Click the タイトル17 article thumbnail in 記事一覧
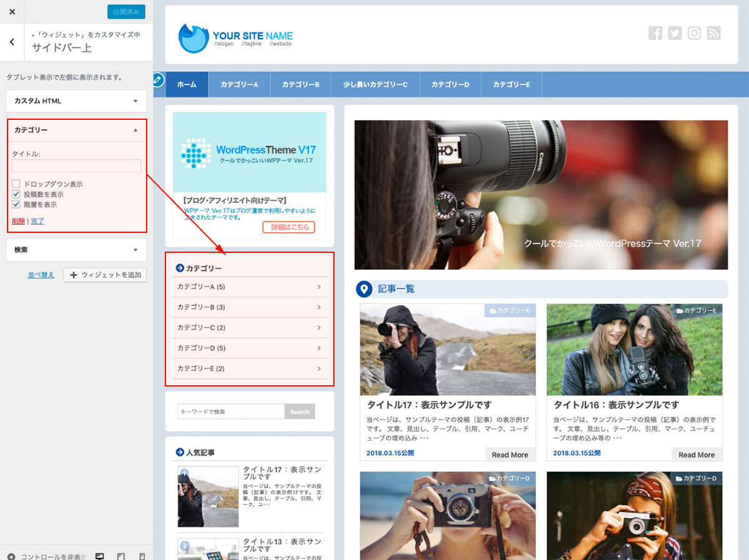Screen dimensions: 749x560 pyautogui.click(x=448, y=350)
